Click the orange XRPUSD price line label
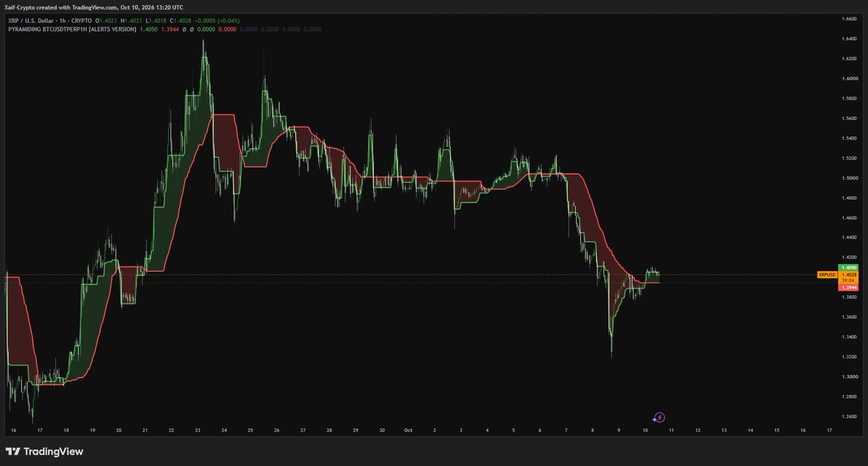 coord(827,275)
